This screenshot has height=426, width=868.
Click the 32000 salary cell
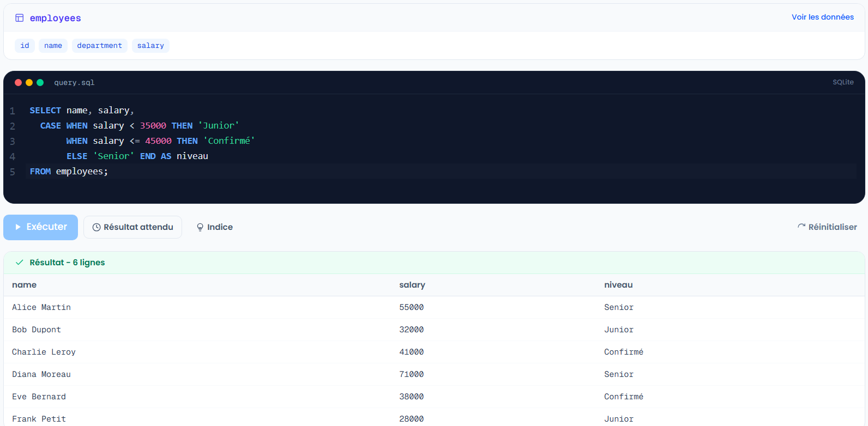(412, 330)
